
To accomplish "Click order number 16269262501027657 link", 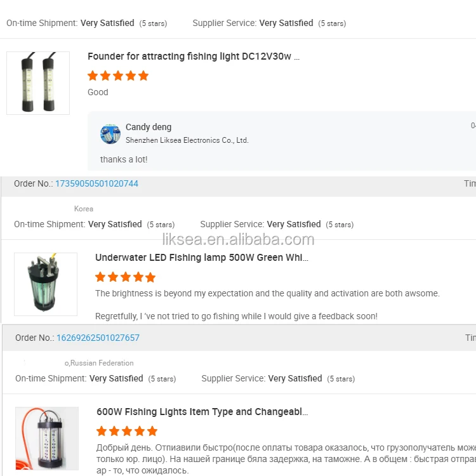I will [x=98, y=338].
